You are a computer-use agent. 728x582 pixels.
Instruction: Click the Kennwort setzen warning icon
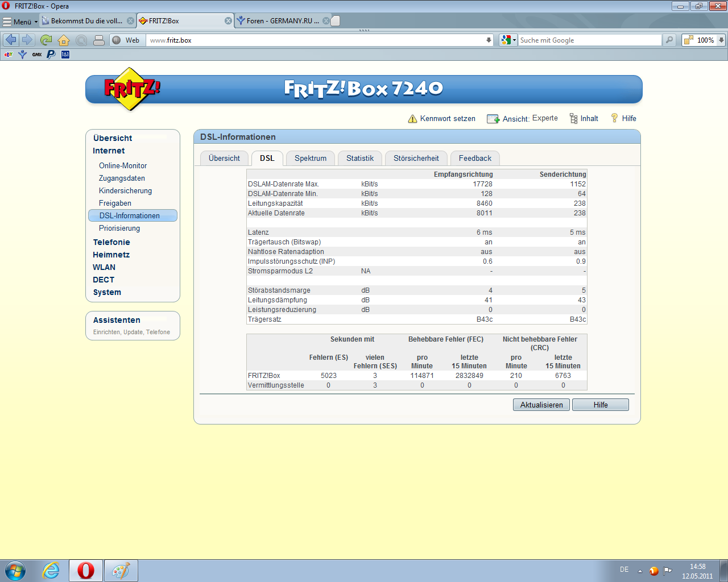(x=412, y=119)
